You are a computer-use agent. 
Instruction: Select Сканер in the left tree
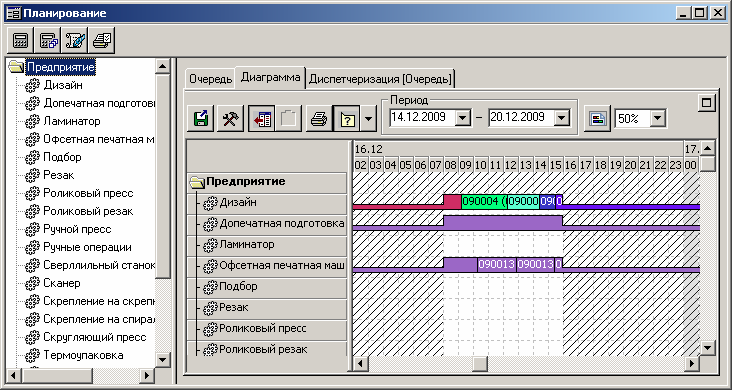tap(62, 283)
